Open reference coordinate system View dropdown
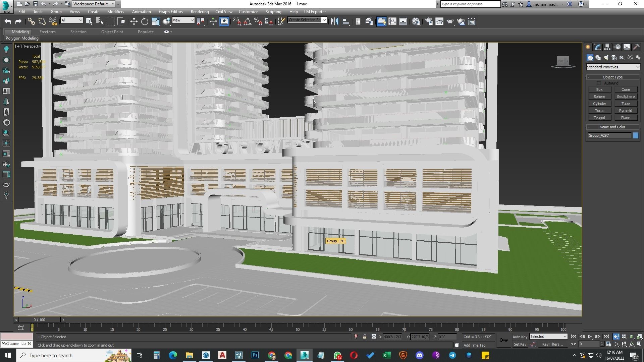Viewport: 644px width, 362px height. point(183,20)
